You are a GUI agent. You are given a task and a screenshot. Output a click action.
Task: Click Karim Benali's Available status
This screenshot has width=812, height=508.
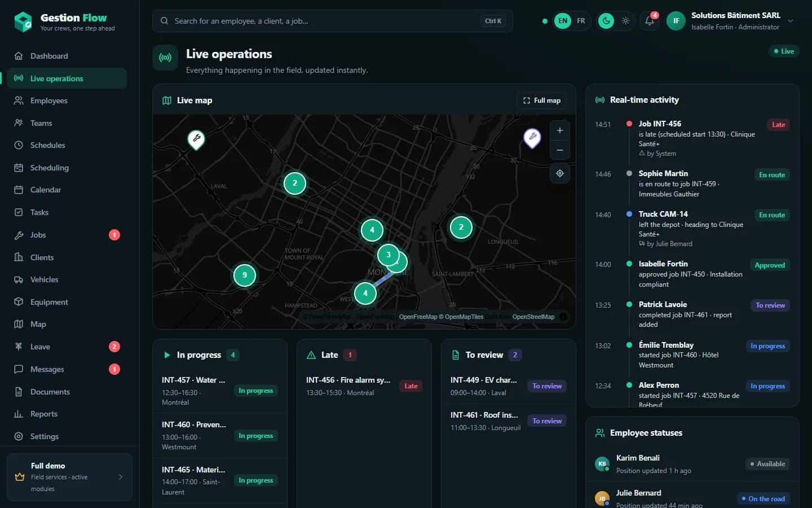pyautogui.click(x=767, y=464)
